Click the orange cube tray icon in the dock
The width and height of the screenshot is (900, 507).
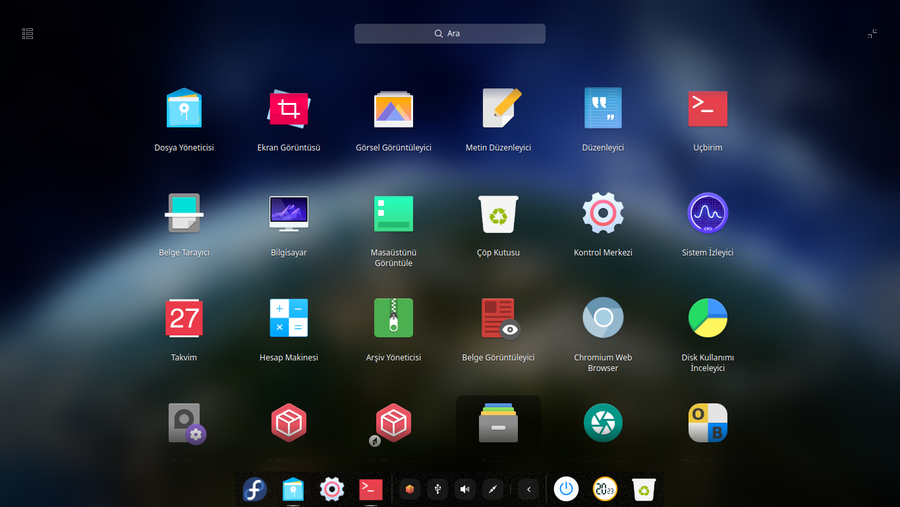tap(410, 489)
